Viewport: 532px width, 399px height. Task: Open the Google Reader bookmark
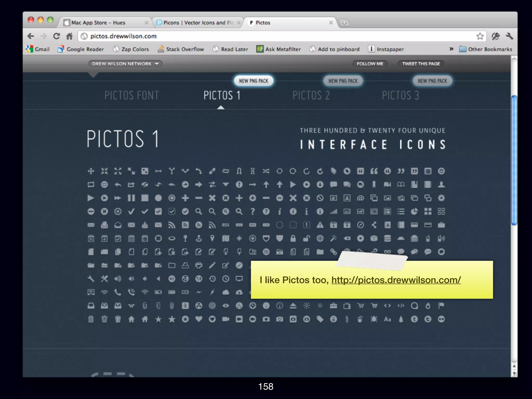[81, 49]
